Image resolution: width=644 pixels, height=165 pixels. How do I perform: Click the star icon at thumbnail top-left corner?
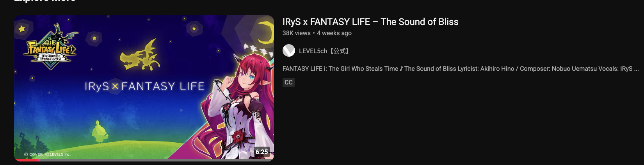(22, 28)
